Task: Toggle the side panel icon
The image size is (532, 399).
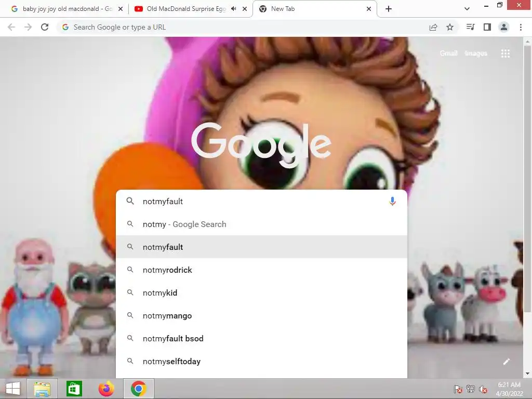Action: (x=487, y=27)
